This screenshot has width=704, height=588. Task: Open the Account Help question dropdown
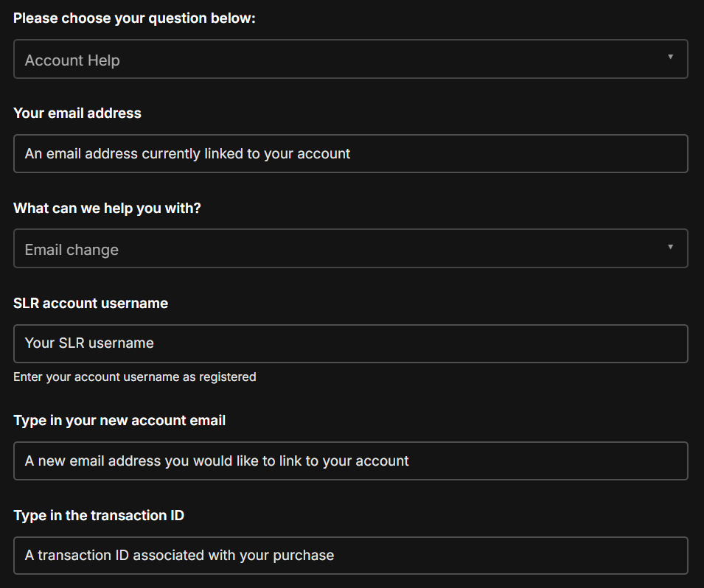click(x=350, y=60)
